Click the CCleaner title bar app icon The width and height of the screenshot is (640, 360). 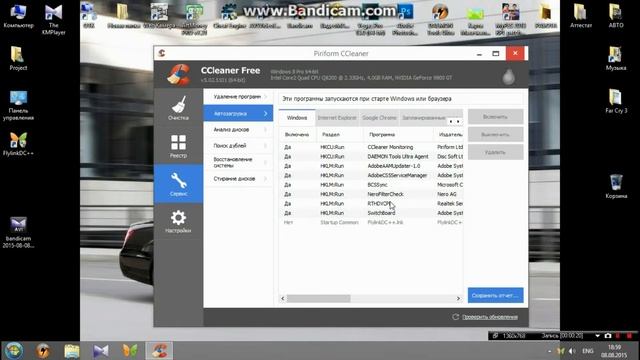(x=162, y=53)
